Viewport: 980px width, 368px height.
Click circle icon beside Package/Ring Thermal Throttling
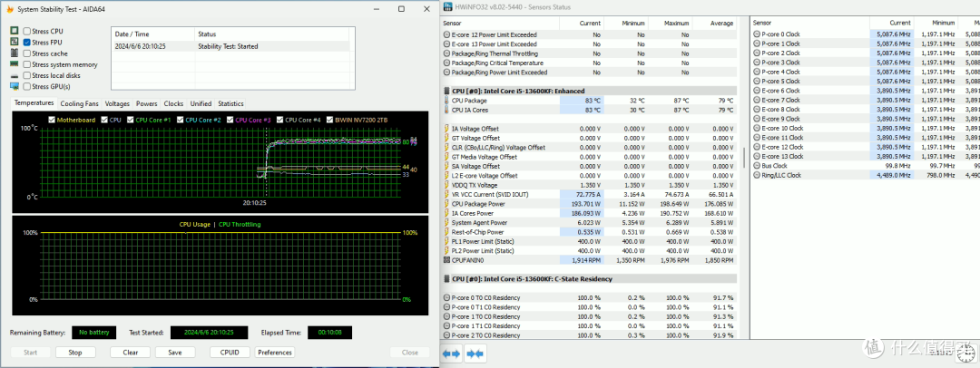[446, 53]
